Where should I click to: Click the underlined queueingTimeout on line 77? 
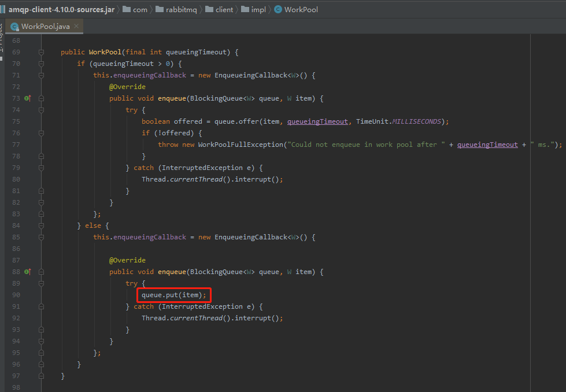(487, 145)
